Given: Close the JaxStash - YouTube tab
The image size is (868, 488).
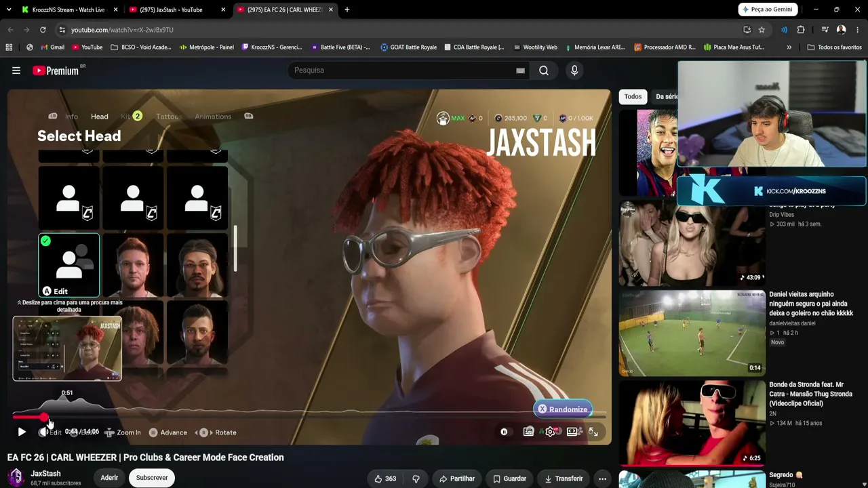Looking at the screenshot, I should coord(223,9).
